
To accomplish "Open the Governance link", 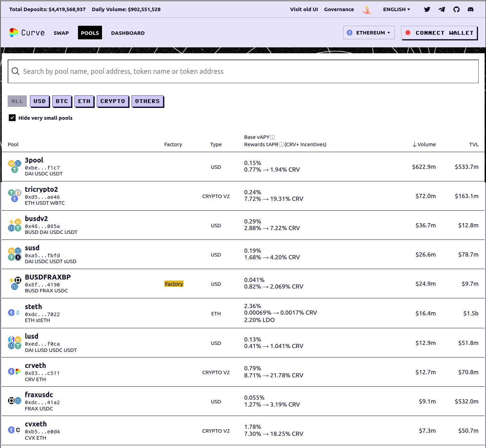I will [x=339, y=9].
